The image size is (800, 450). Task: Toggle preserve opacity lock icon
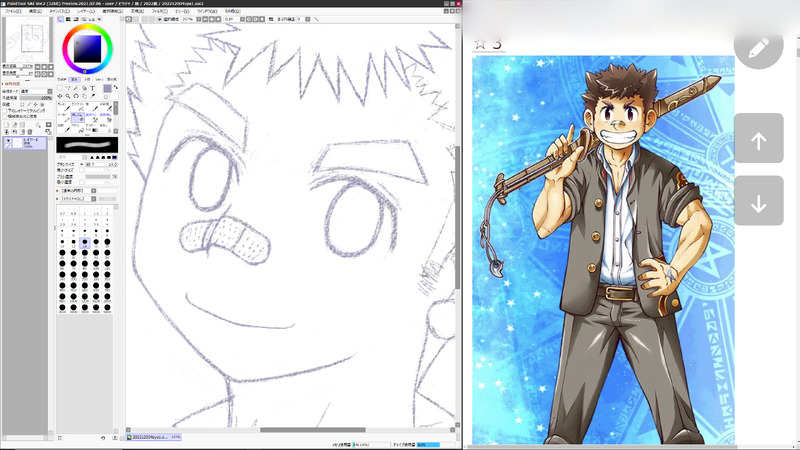[x=22, y=104]
